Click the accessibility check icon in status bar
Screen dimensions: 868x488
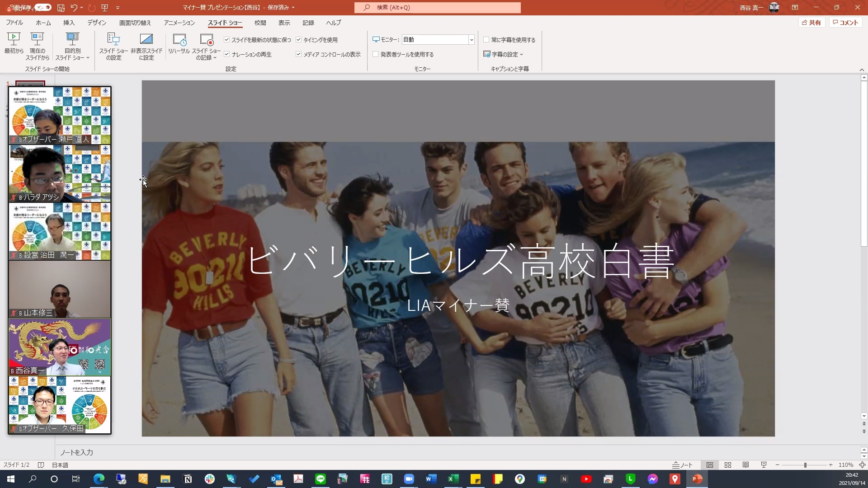point(41,465)
